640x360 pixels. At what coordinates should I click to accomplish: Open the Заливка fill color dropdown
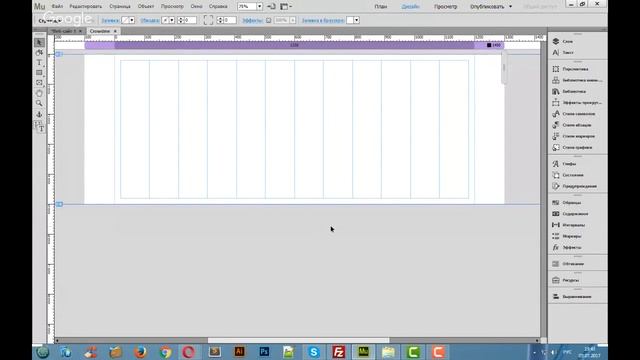tap(132, 20)
